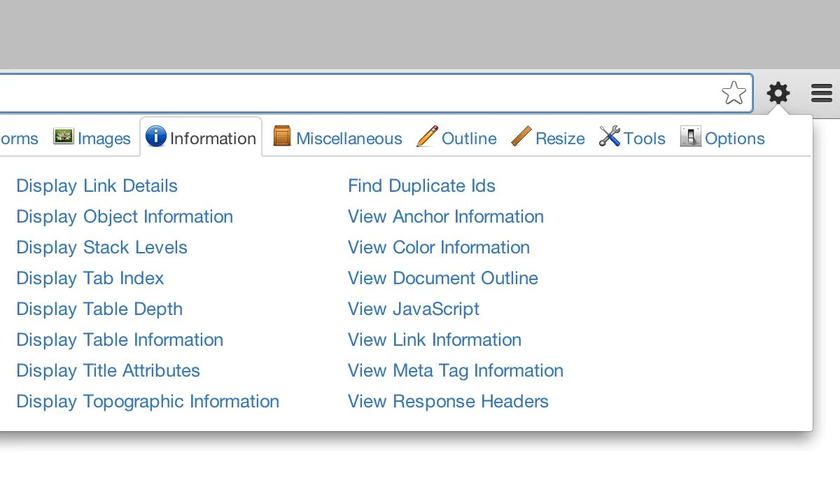Click the Outline pencil icon

[427, 136]
